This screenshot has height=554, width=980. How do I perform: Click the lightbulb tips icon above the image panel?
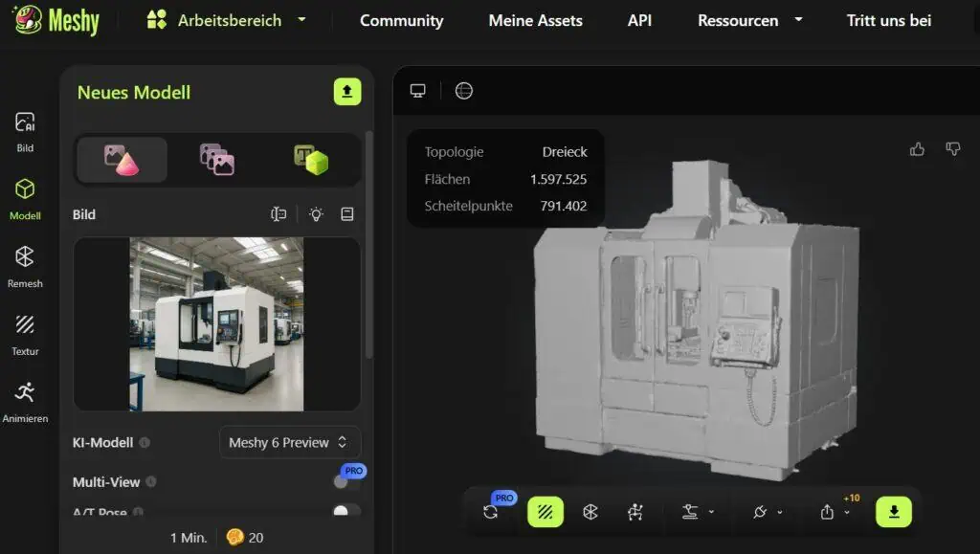[317, 214]
